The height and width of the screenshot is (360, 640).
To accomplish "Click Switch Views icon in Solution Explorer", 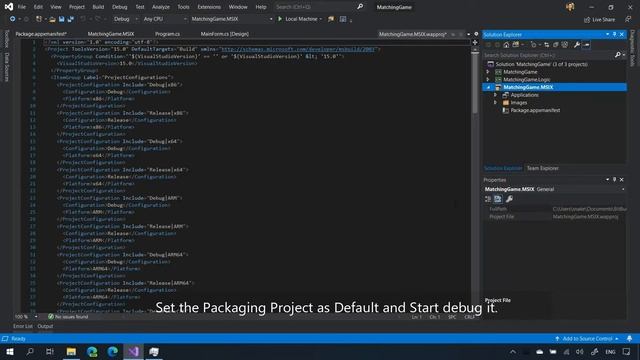I will click(x=516, y=45).
